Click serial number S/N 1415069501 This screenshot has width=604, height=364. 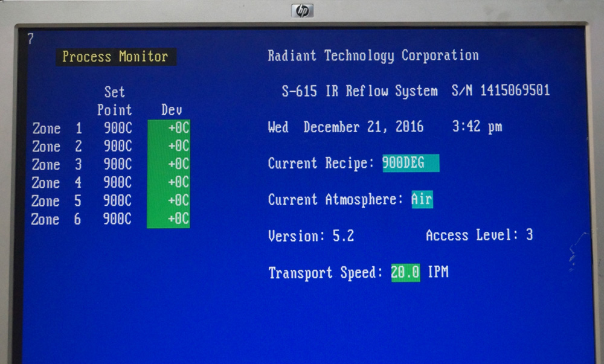[x=501, y=91]
